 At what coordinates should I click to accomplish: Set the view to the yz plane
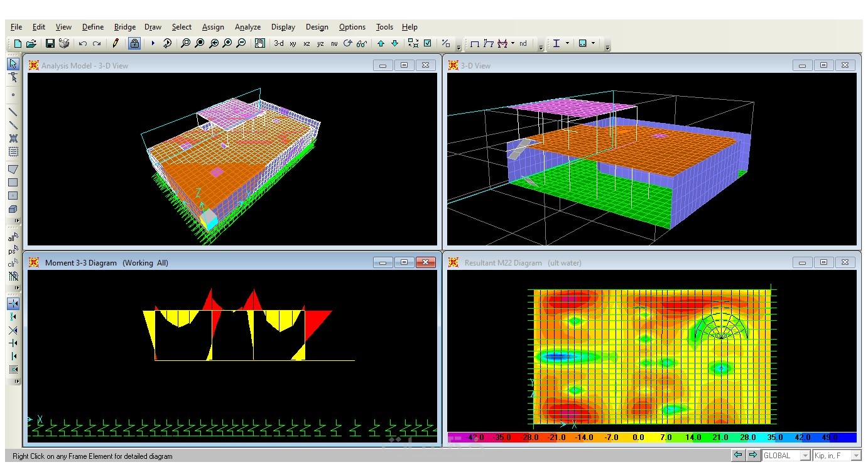coord(320,43)
